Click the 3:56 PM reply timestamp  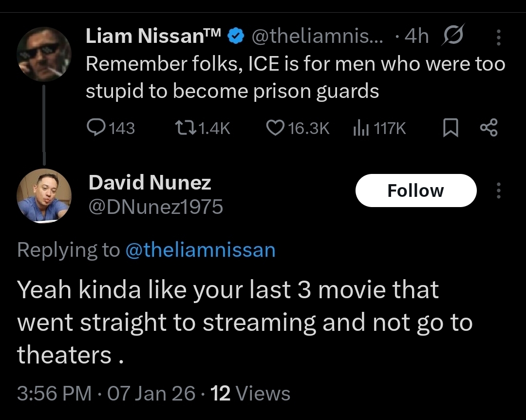pos(54,393)
